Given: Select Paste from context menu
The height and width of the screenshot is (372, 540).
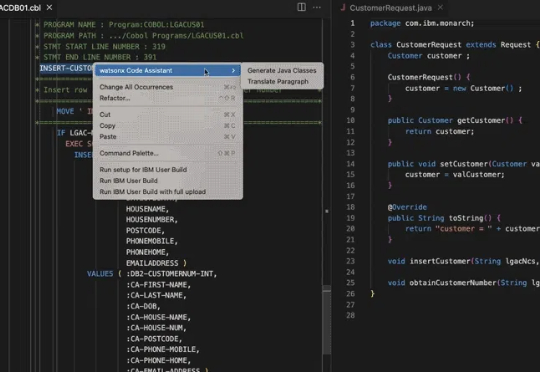Looking at the screenshot, I should click(x=168, y=137).
